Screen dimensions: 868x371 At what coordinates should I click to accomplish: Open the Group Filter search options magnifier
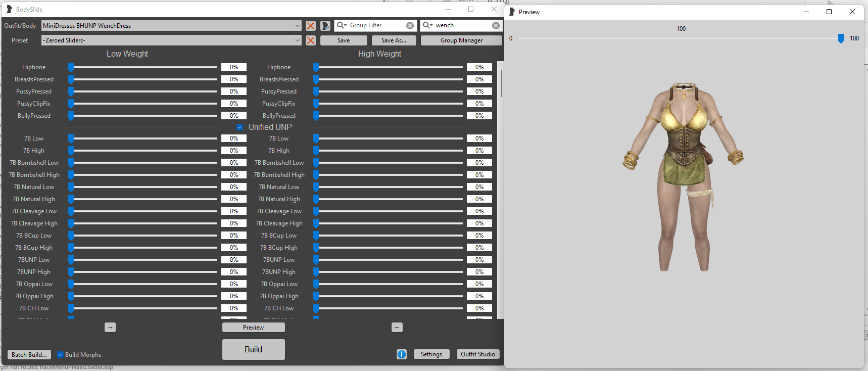pyautogui.click(x=342, y=25)
